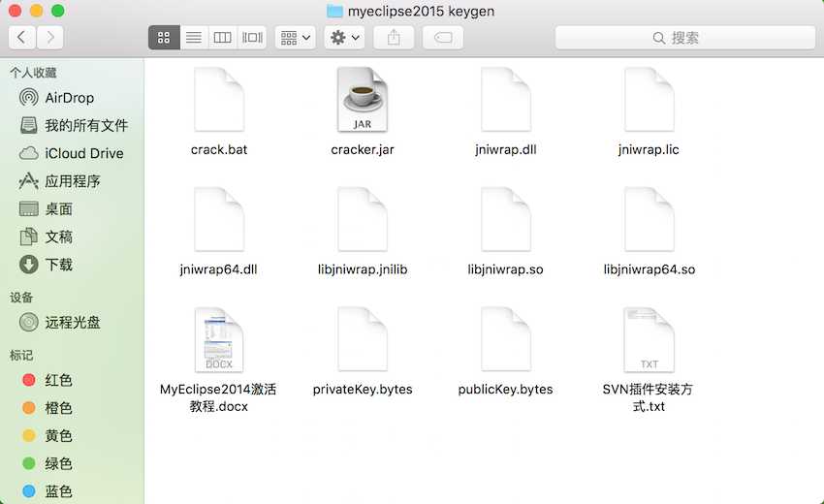Click the share button in toolbar
The width and height of the screenshot is (824, 504).
click(394, 37)
